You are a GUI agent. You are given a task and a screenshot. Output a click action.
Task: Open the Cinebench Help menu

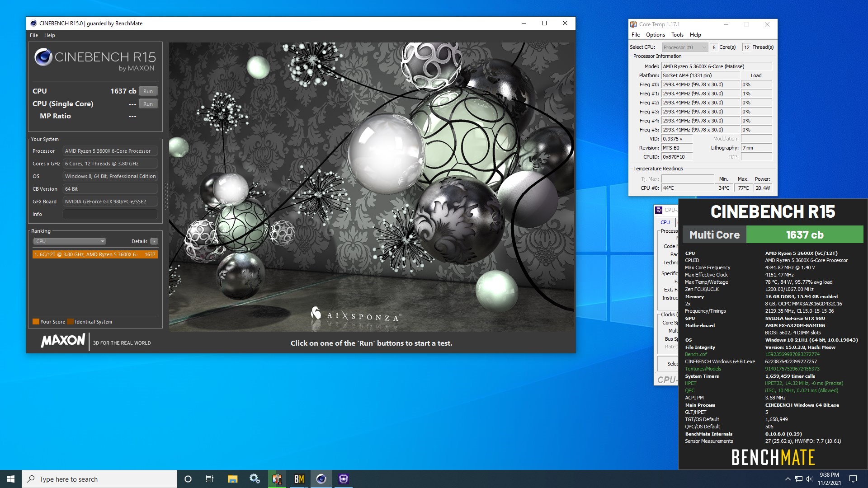tap(50, 35)
